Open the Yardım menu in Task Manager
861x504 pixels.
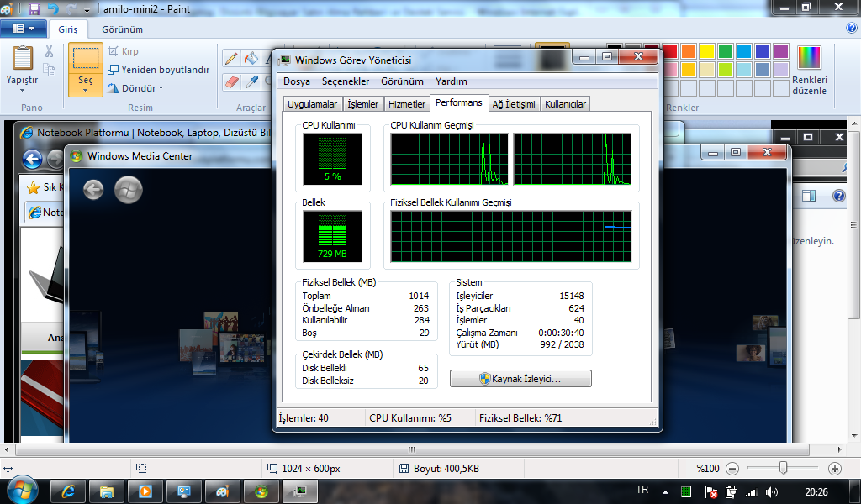coord(452,81)
